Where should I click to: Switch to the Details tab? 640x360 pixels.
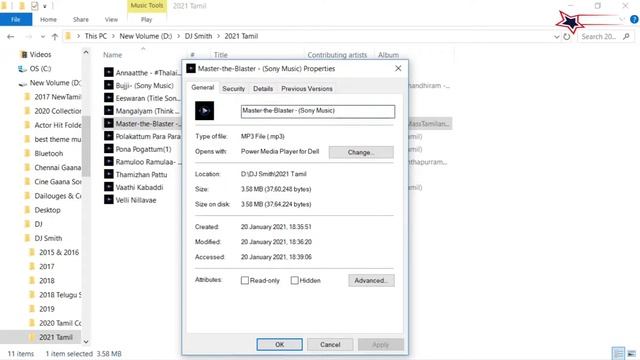tap(263, 89)
